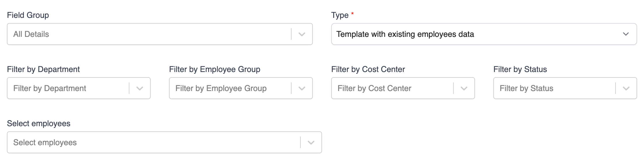Click the 'Field Group' label

[x=28, y=15]
